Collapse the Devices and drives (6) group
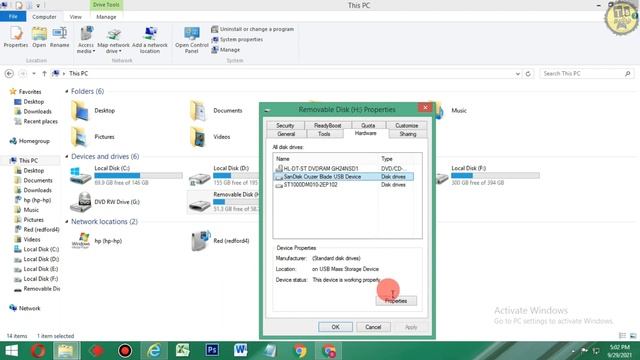This screenshot has width=640, height=360. [x=67, y=157]
